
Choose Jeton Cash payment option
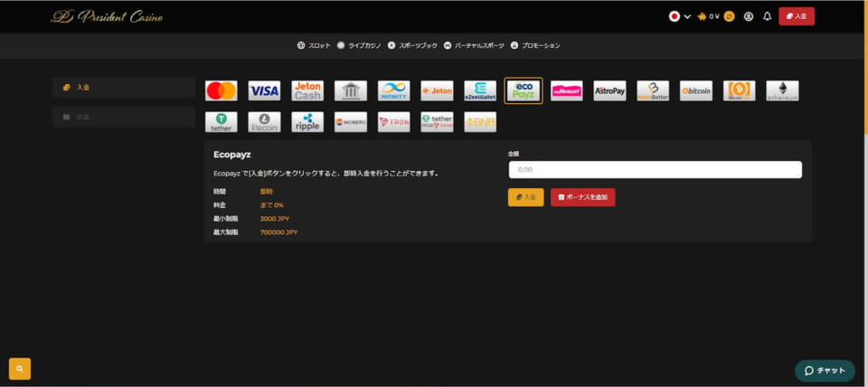click(307, 90)
